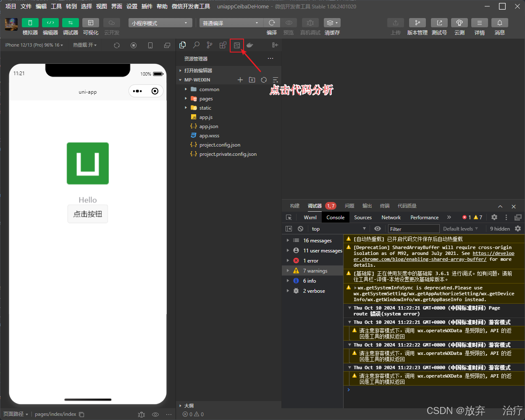Open the 小程序模式 mode dropdown
525x420 pixels.
pos(160,23)
